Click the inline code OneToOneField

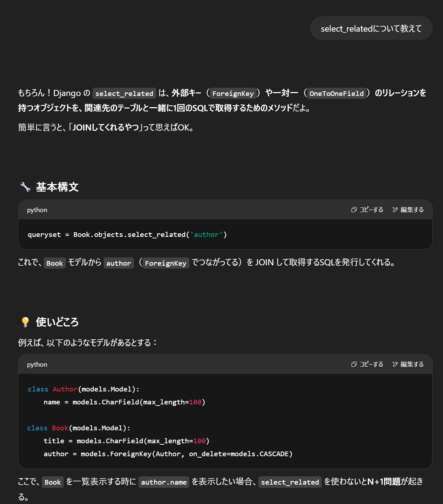click(336, 93)
